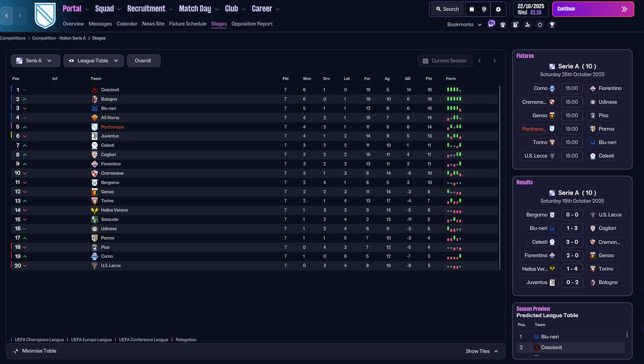This screenshot has width=644, height=364.
Task: Click the Competitions breadcrumb link
Action: [x=12, y=38]
